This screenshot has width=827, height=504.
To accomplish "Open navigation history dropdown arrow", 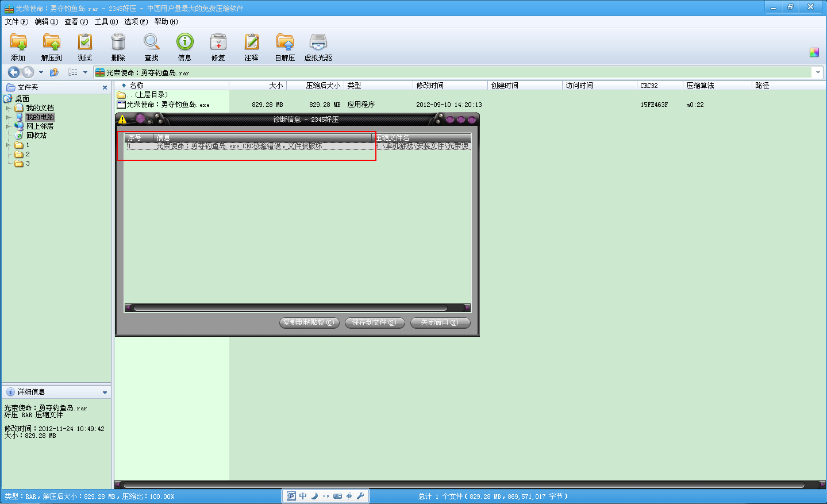I will tap(41, 72).
